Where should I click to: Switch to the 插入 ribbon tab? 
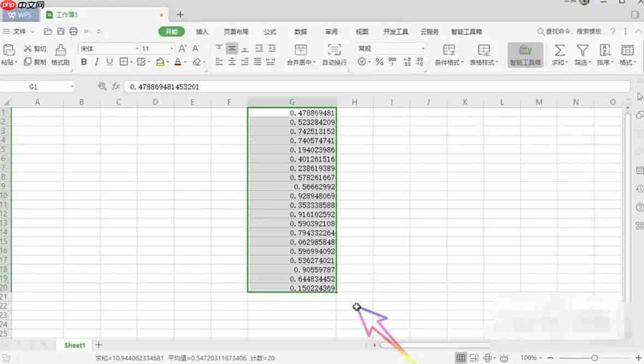[x=202, y=31]
